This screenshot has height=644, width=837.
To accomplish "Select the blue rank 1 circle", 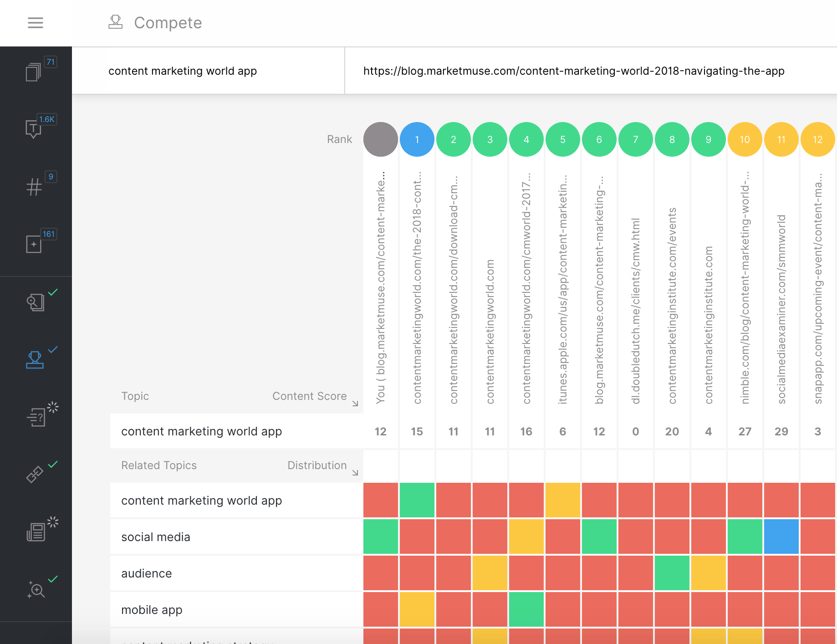I will coord(417,139).
